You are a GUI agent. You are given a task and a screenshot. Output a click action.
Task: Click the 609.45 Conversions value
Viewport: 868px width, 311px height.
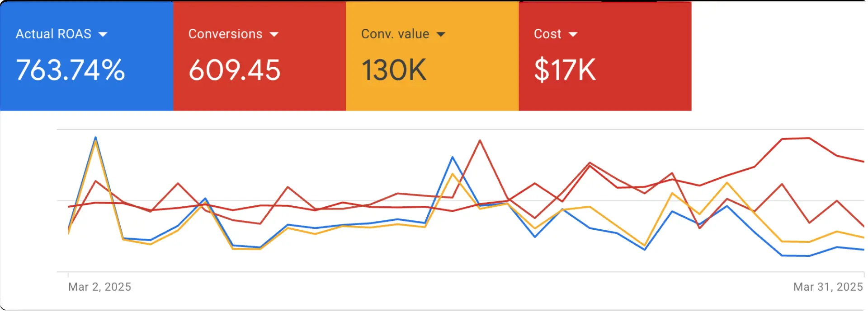(x=234, y=70)
